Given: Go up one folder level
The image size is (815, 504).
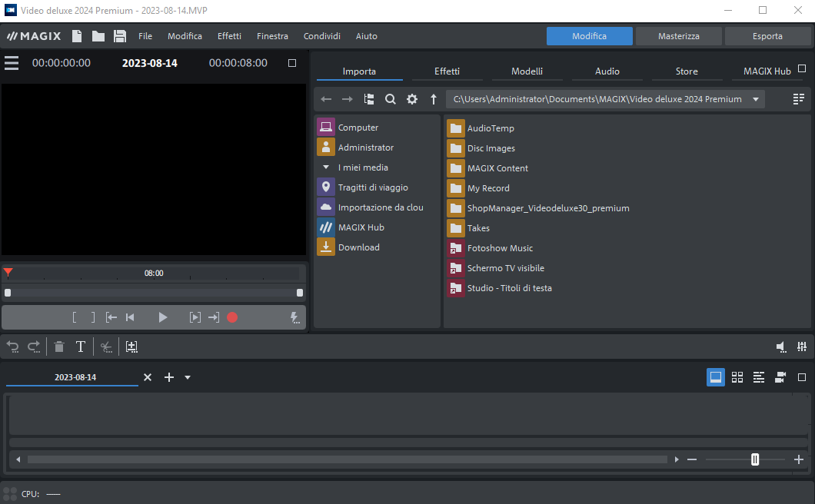Looking at the screenshot, I should click(x=434, y=99).
